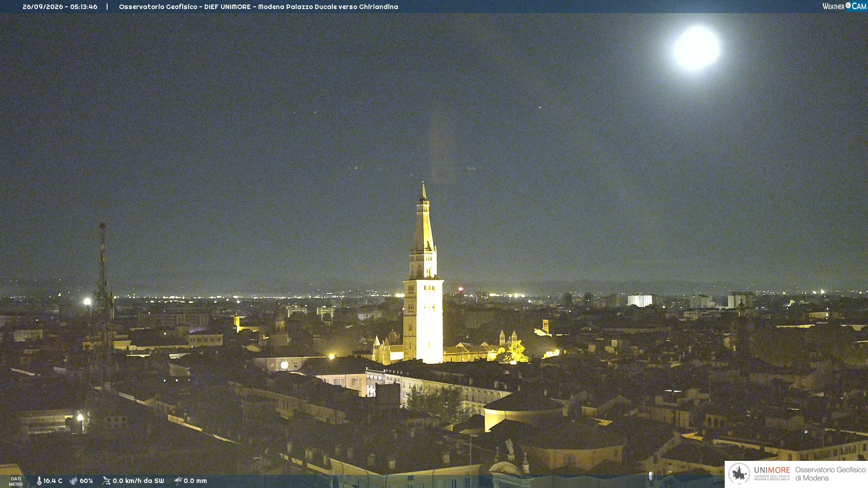
Task: Click the white lit apartment building on horizon
Action: pyautogui.click(x=640, y=300)
